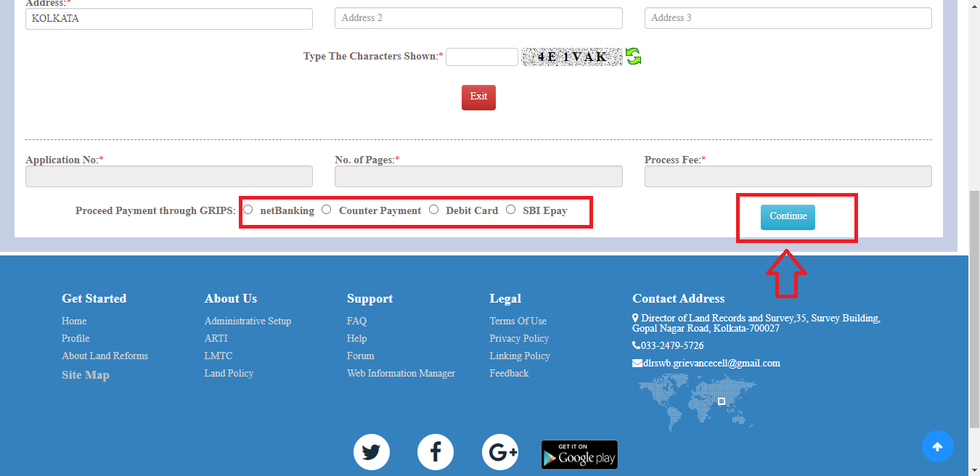Pick SBI Epay payment radio button
This screenshot has width=980, height=476.
[x=511, y=210]
